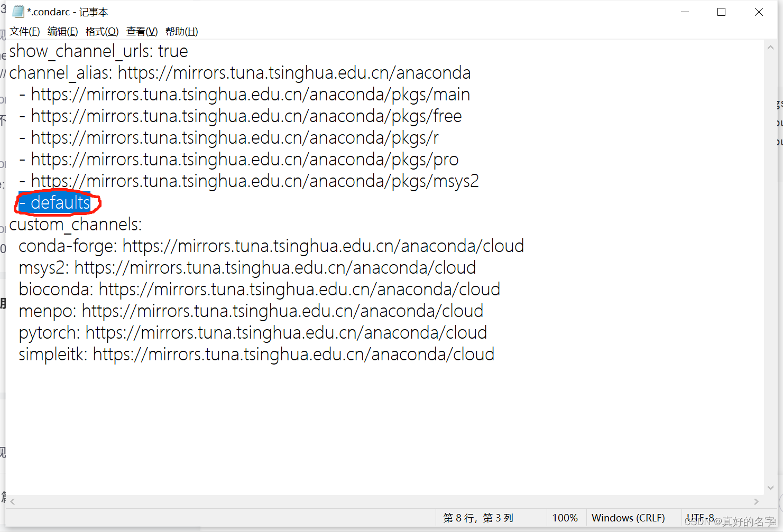Open the 帮助(H) menu
This screenshot has width=783, height=532.
click(181, 31)
